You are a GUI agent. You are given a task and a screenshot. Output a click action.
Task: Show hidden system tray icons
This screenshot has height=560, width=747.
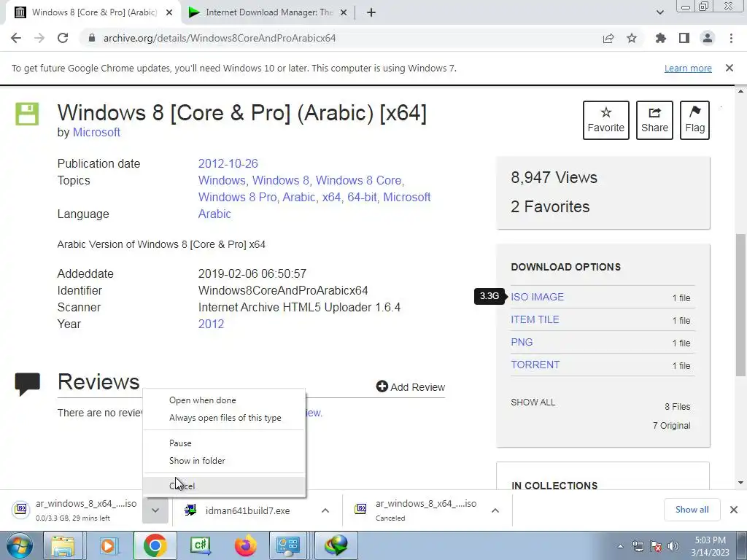coord(620,546)
